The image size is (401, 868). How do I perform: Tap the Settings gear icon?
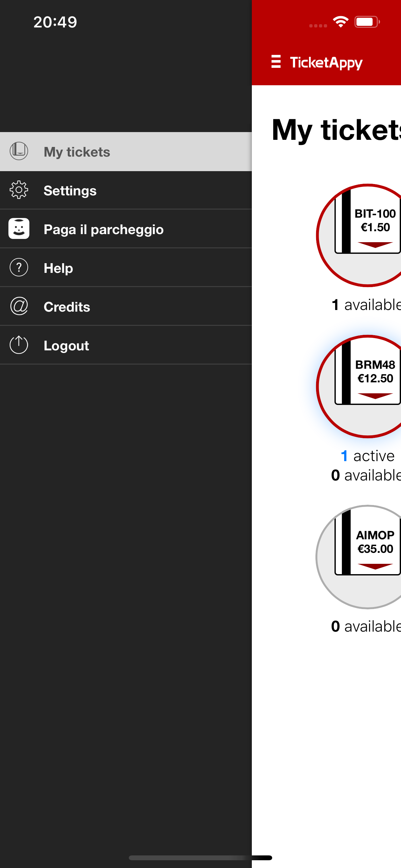19,190
